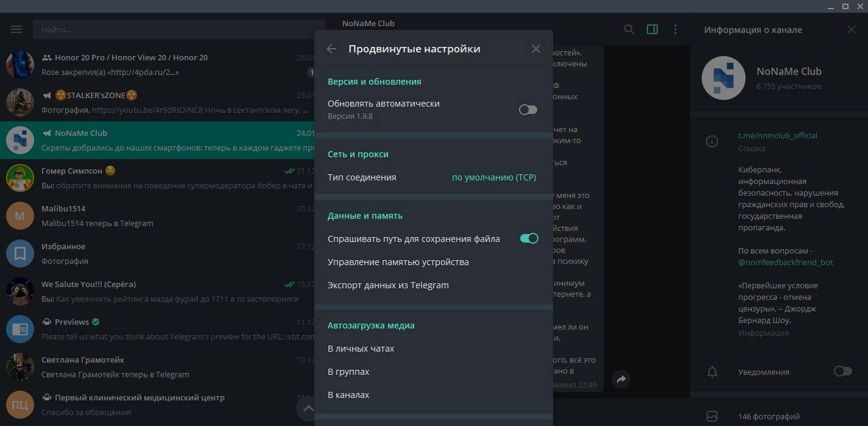Click the Уведомления label in info panel
Viewport: 868px width, 426px height.
pos(764,372)
